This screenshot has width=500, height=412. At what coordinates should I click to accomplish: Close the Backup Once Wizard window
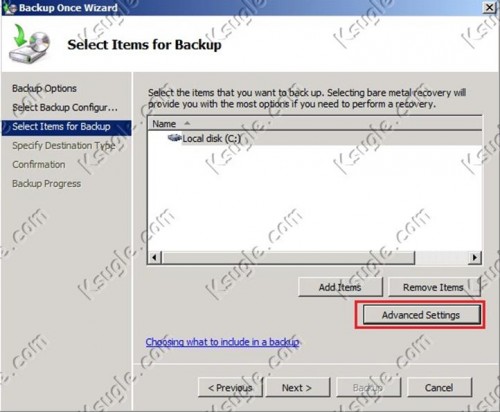tap(489, 7)
